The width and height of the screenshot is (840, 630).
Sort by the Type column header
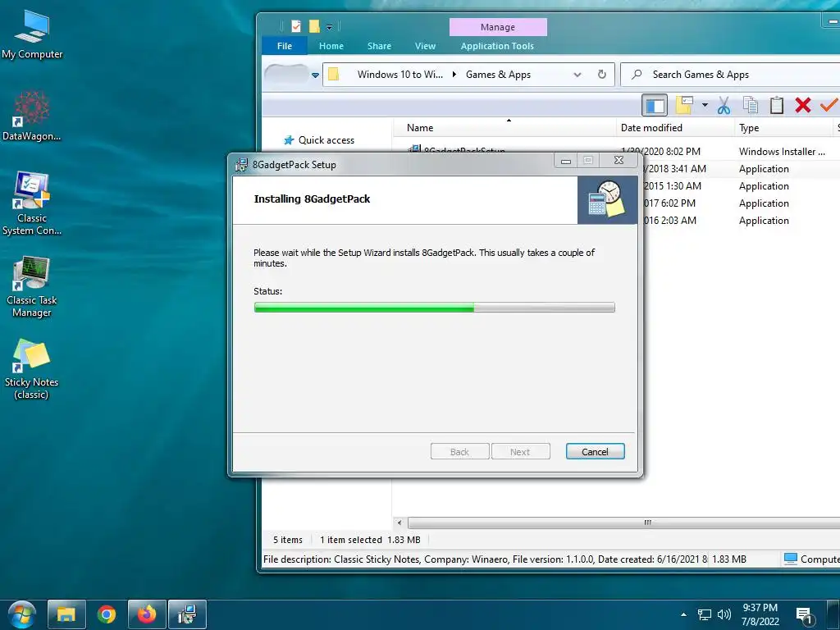[x=783, y=127]
